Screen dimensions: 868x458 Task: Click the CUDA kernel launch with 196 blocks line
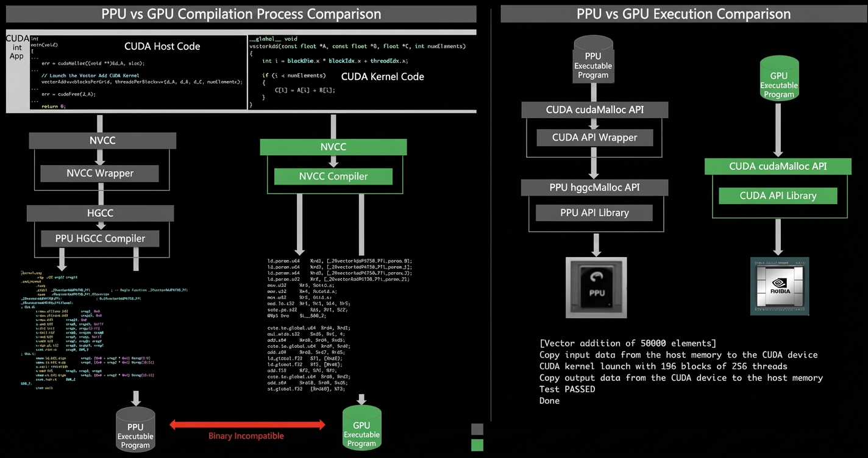pyautogui.click(x=663, y=367)
